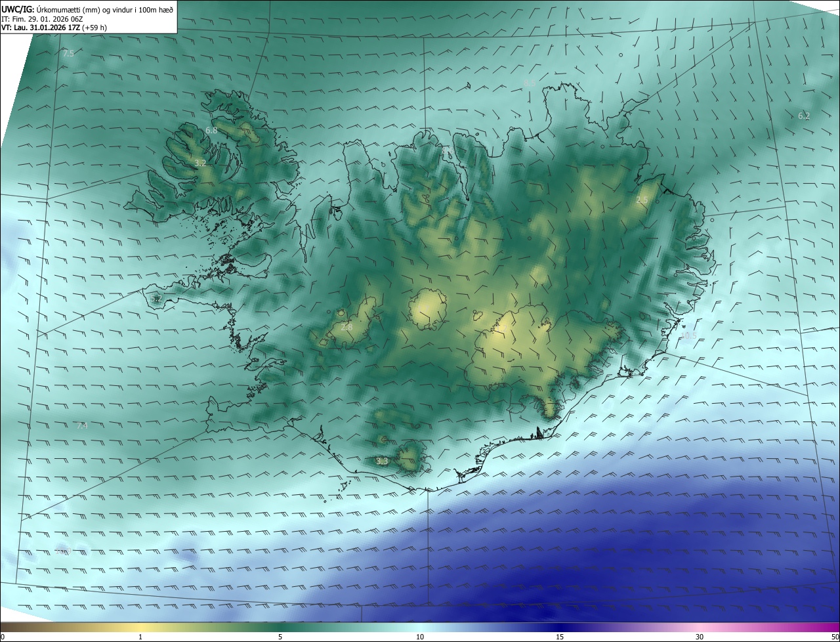Click the 1 tick on the color scale

pyautogui.click(x=140, y=637)
